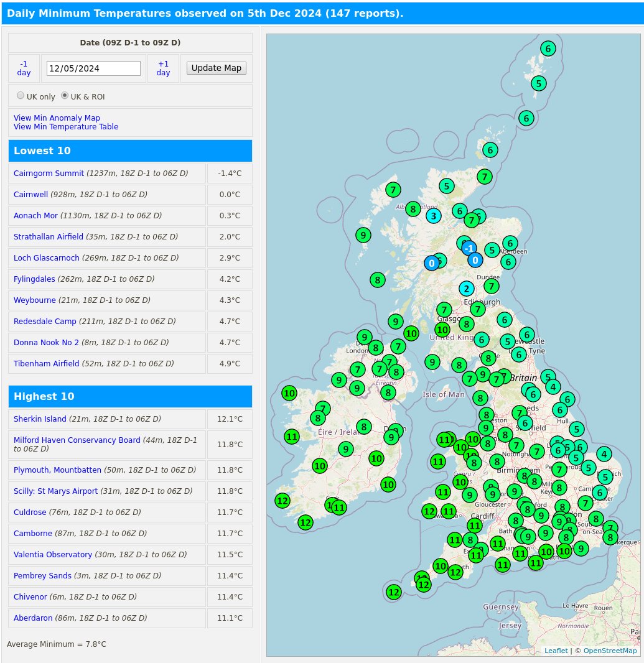
Task: Click the 11 marker on Ireland's west coast
Action: (x=292, y=437)
